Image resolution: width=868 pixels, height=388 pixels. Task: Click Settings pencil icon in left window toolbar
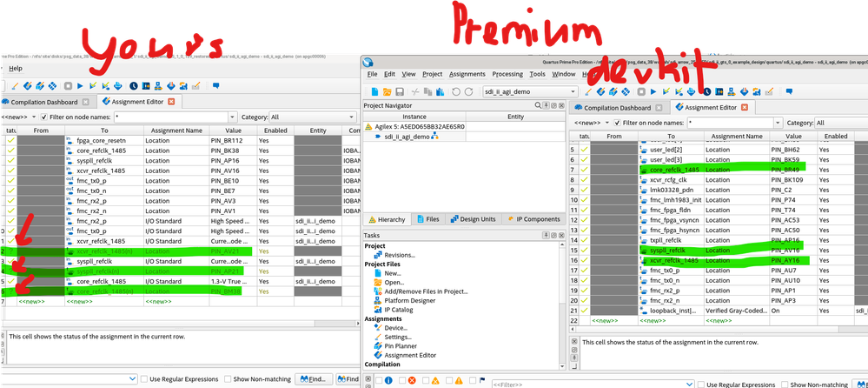click(15, 86)
